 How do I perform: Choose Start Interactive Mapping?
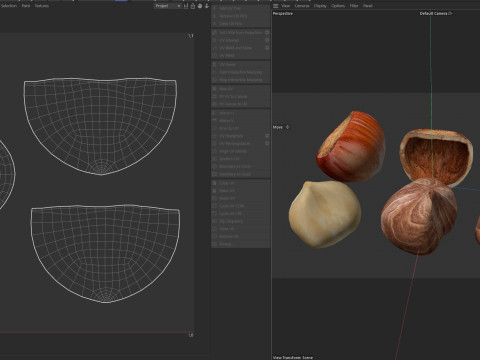[241, 72]
